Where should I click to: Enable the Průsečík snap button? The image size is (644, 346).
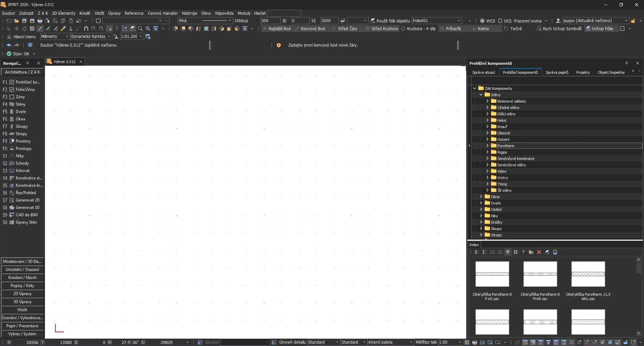[x=450, y=29]
